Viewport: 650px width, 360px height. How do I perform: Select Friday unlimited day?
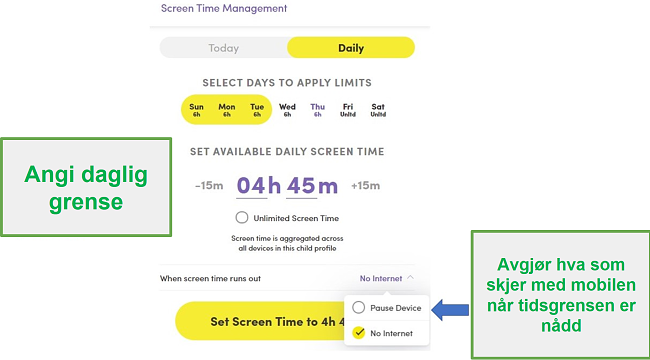point(348,110)
